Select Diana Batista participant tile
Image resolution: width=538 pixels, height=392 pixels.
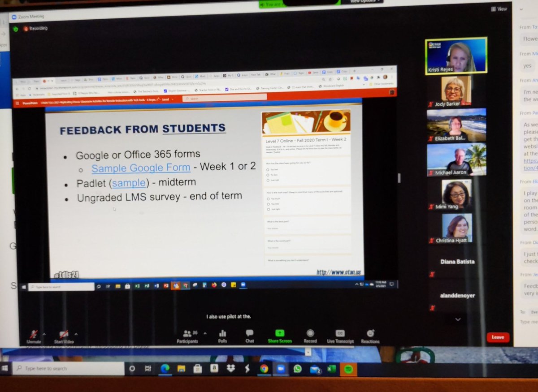tap(457, 262)
